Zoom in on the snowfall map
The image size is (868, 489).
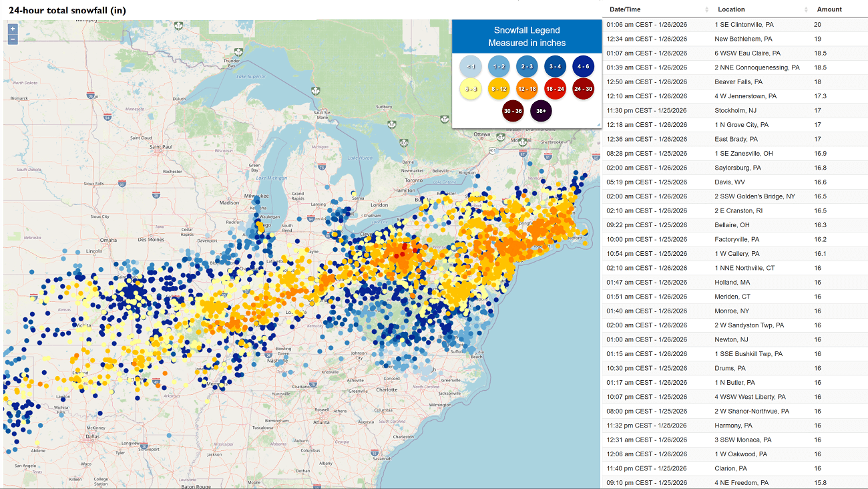pos(13,29)
